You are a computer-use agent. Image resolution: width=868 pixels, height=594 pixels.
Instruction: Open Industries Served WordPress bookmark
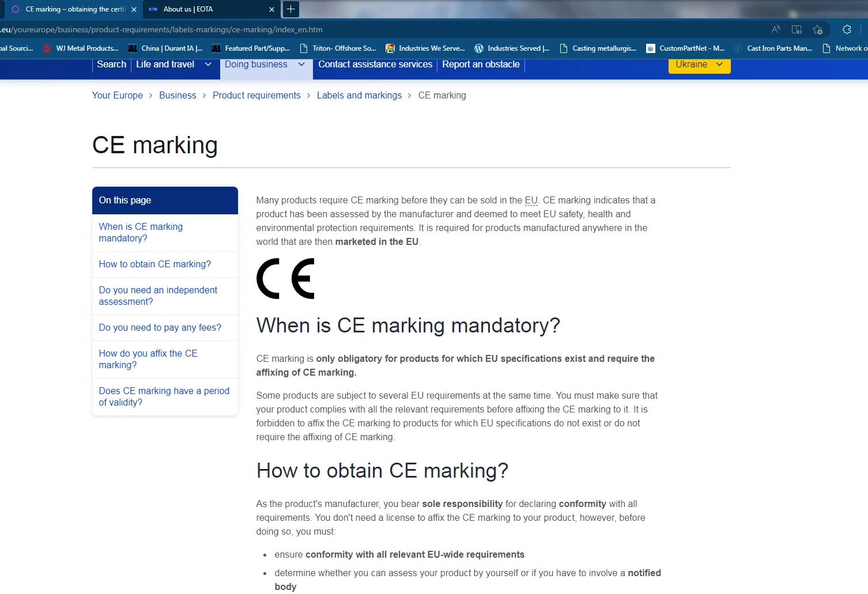pos(512,48)
